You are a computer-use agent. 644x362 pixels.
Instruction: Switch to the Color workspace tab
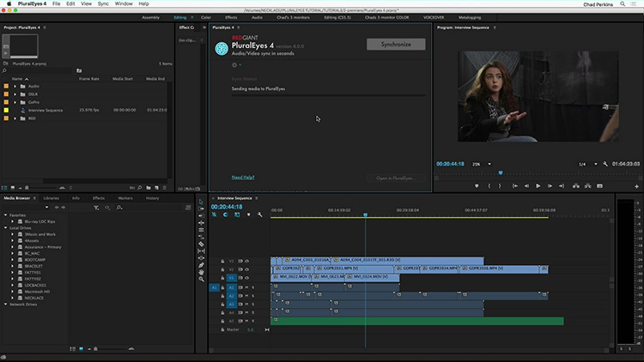[x=206, y=18]
